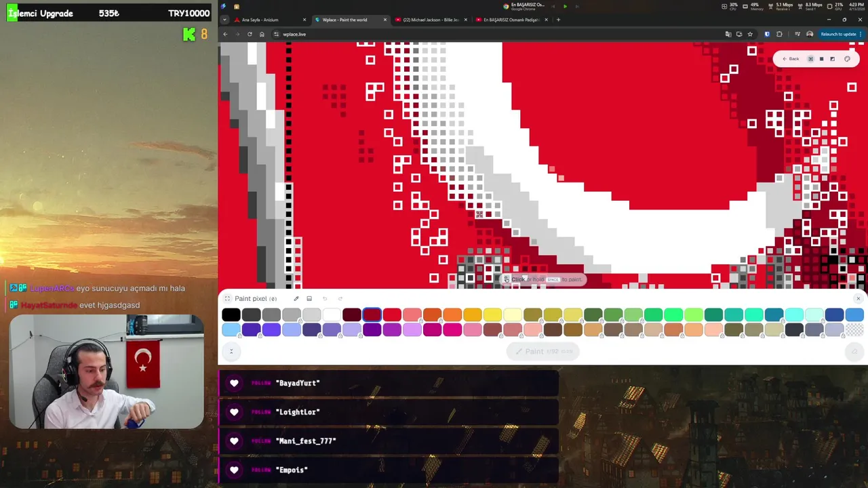Open the Bitwarden shield extension icon

click(x=767, y=34)
